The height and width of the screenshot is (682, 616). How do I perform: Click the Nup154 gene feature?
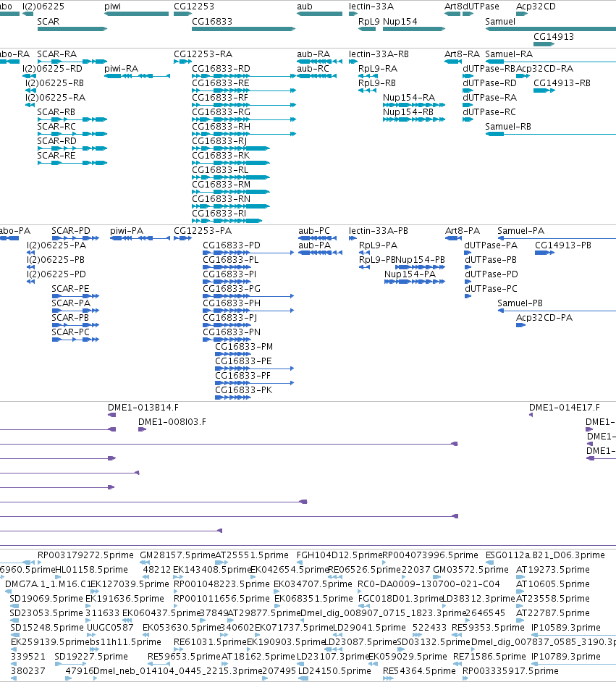coord(414,29)
